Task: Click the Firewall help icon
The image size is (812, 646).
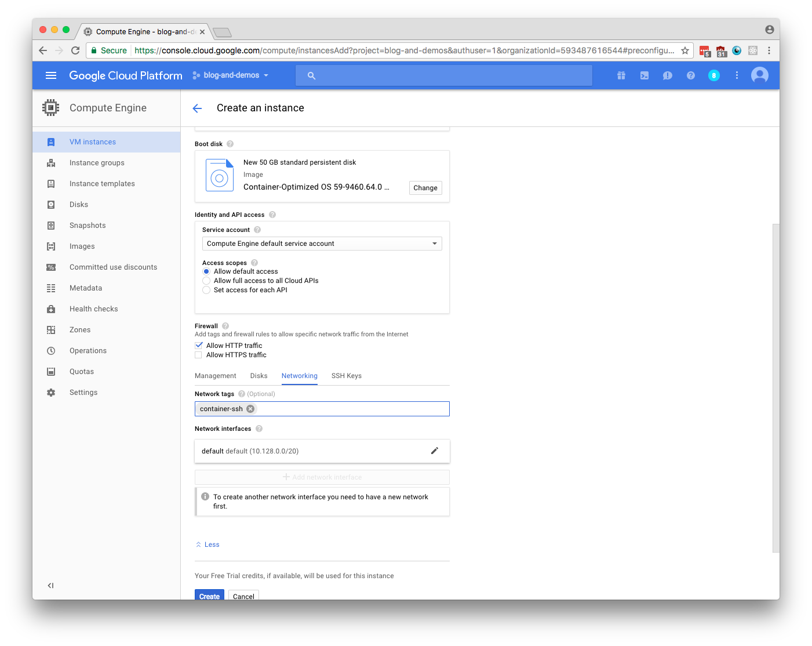Action: (225, 326)
